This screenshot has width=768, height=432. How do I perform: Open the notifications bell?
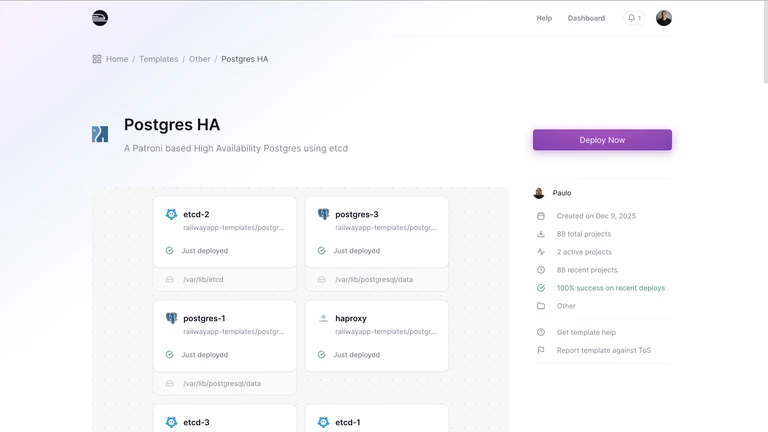click(x=634, y=18)
